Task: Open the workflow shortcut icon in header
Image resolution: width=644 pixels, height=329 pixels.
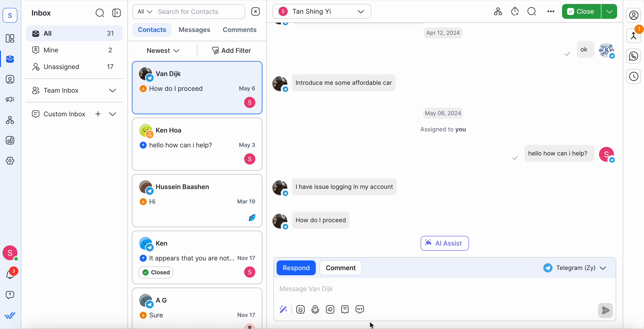Action: 498,12
